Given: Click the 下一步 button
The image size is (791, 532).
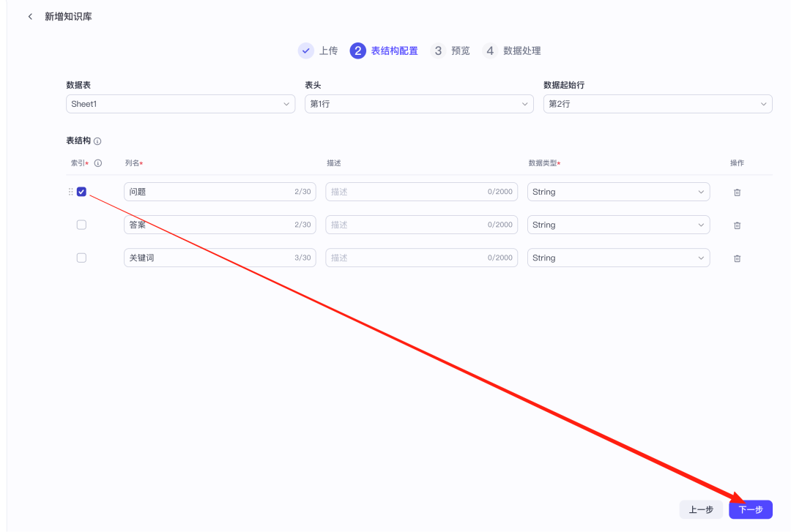Looking at the screenshot, I should click(x=751, y=509).
